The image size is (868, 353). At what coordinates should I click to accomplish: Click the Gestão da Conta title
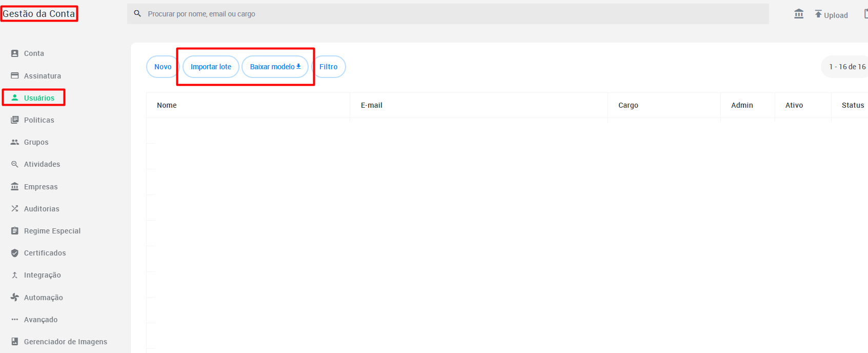[39, 14]
